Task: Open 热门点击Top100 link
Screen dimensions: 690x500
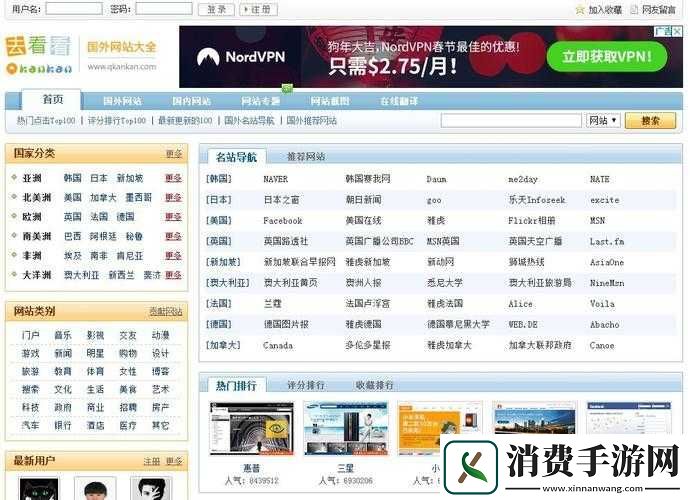Action: click(x=46, y=120)
